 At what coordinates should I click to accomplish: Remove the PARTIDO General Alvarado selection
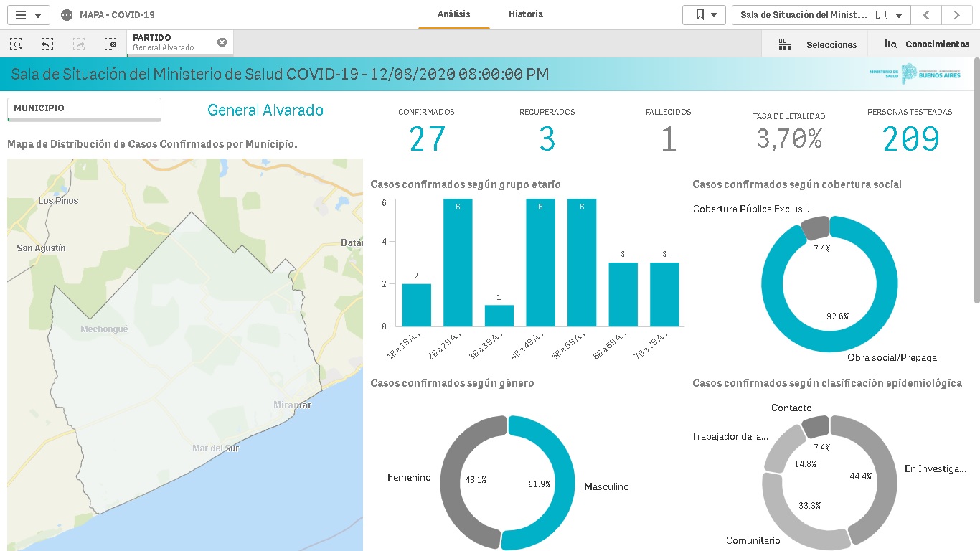click(x=222, y=42)
